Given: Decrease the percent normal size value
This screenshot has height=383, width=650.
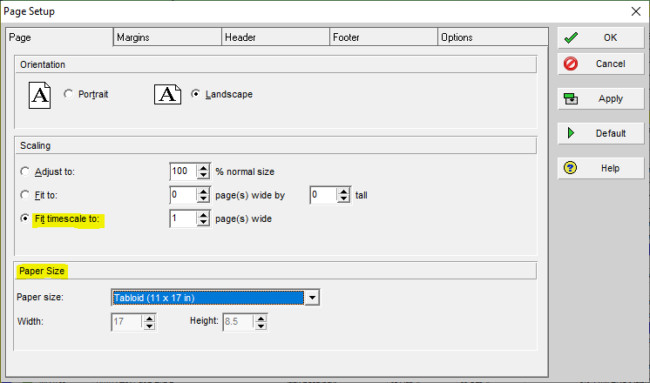Looking at the screenshot, I should click(204, 175).
